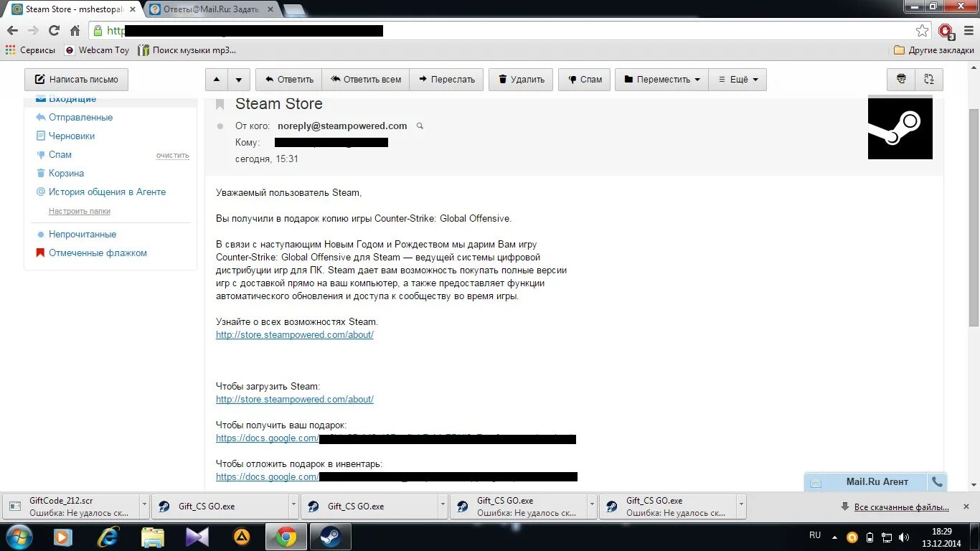Go to next message with down arrow
This screenshot has height=551, width=980.
[x=240, y=80]
